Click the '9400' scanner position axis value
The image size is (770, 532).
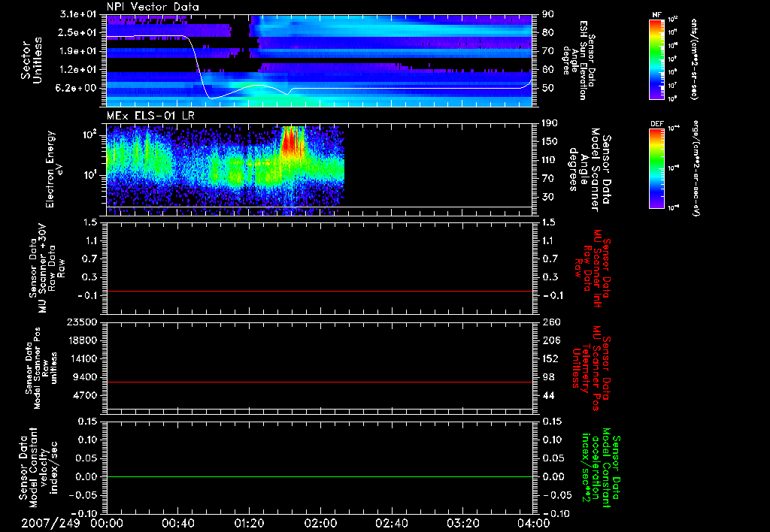coord(86,377)
